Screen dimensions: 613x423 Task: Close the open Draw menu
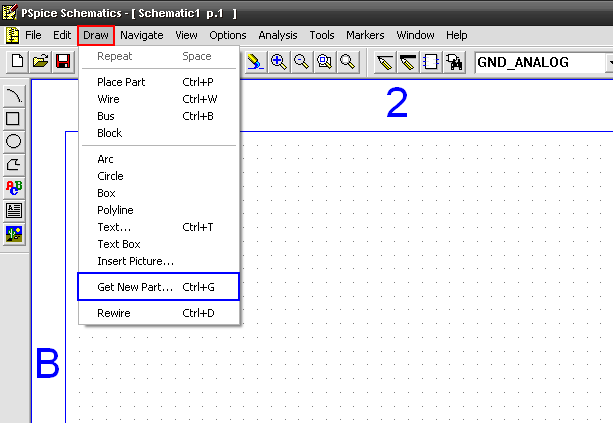coord(96,35)
